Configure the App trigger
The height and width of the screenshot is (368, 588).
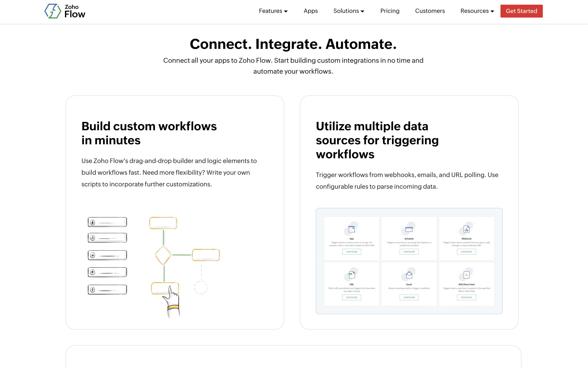click(352, 252)
